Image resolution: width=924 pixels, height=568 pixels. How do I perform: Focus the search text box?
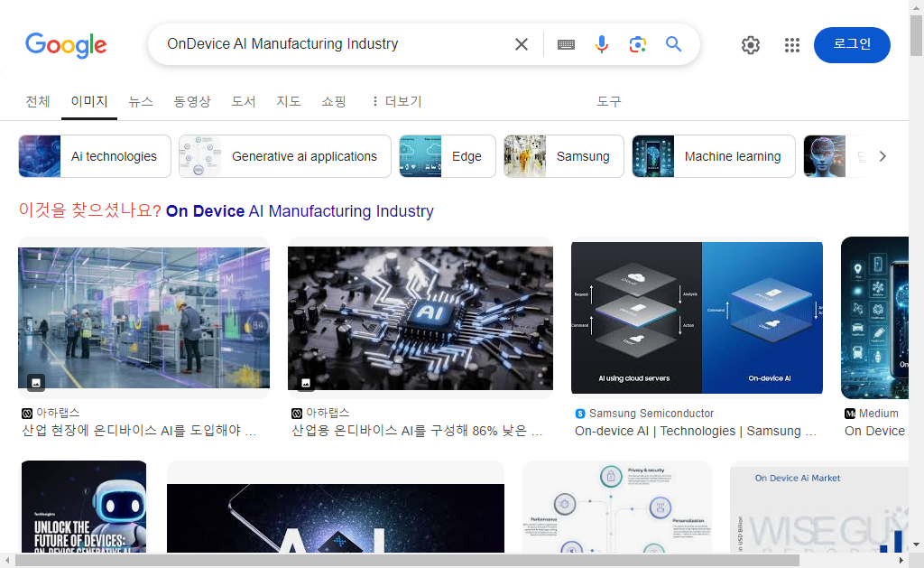click(333, 44)
